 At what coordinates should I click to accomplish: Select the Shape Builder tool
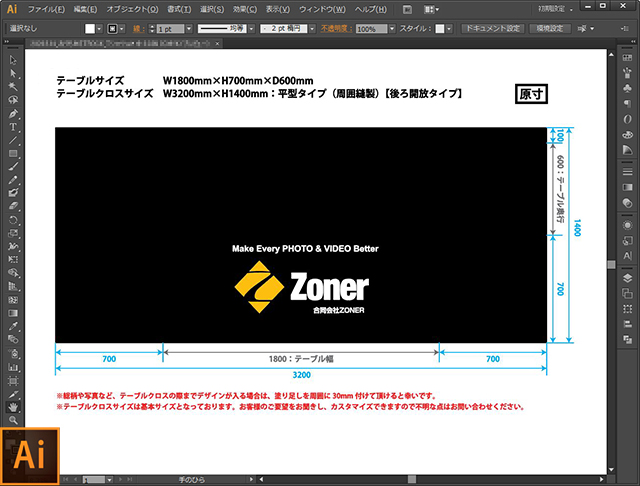click(x=13, y=273)
